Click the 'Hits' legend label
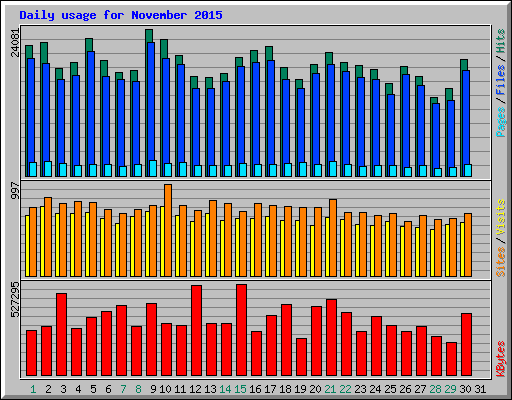Image resolution: width=512 pixels, height=400 pixels. [x=501, y=41]
